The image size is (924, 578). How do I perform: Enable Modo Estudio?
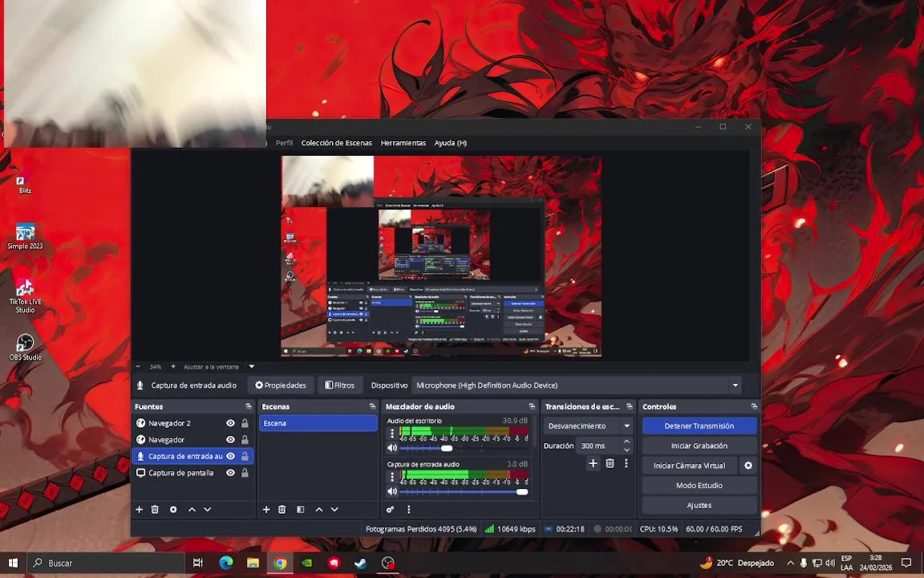699,486
